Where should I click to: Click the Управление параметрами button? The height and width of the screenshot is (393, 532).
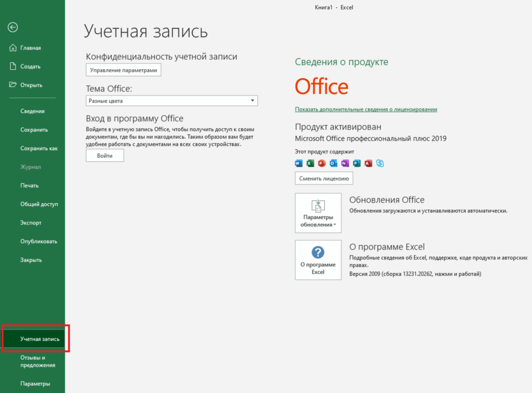point(124,70)
